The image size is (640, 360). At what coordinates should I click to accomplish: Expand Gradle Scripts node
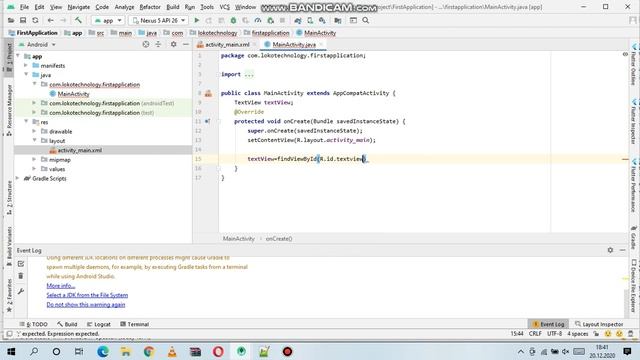(18, 178)
